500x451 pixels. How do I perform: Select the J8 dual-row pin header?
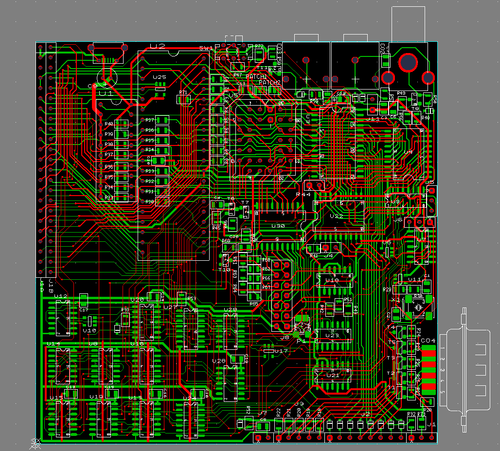(x=281, y=296)
